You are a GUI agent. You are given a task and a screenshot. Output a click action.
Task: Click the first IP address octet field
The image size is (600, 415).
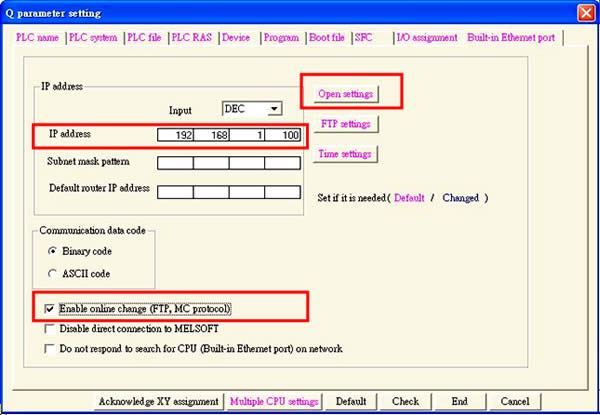pyautogui.click(x=175, y=134)
